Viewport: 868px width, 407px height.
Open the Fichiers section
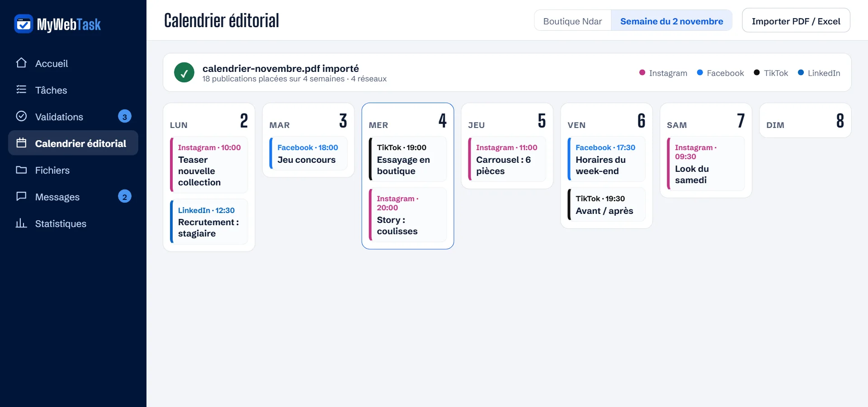[x=73, y=170]
